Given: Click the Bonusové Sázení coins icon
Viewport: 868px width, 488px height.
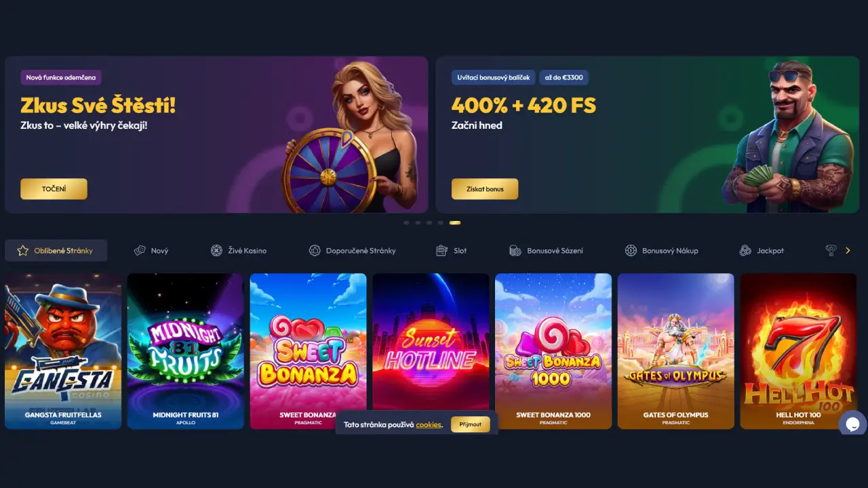Looking at the screenshot, I should pyautogui.click(x=515, y=251).
